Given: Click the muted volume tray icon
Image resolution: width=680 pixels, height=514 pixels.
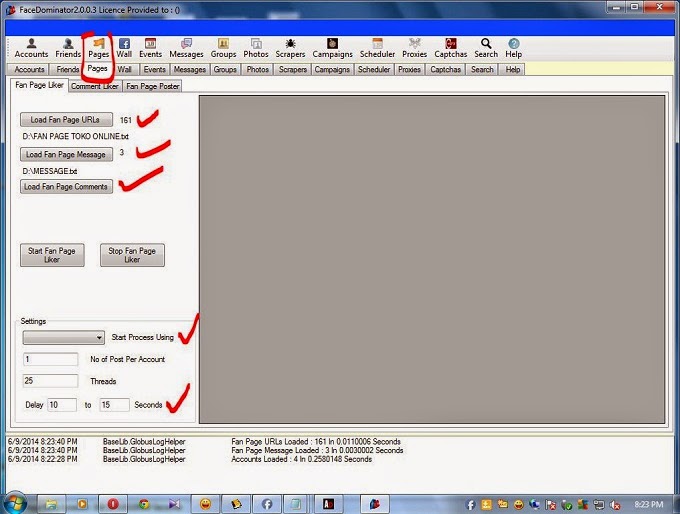Looking at the screenshot, I should coord(615,505).
